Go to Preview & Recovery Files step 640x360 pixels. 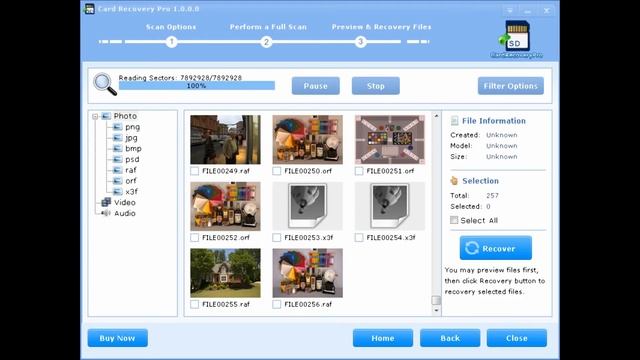[x=381, y=27]
